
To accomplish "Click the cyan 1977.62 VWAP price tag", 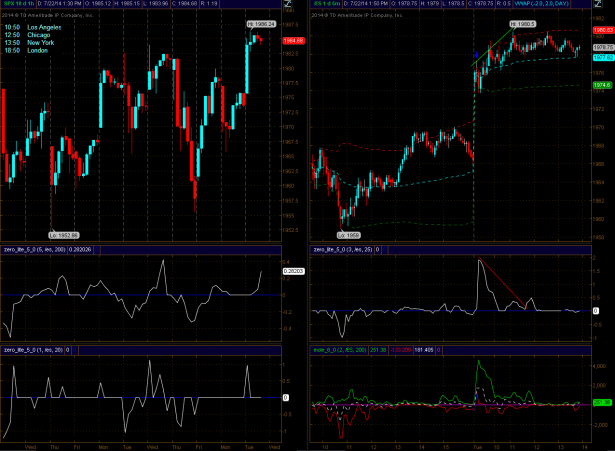I will coord(602,57).
